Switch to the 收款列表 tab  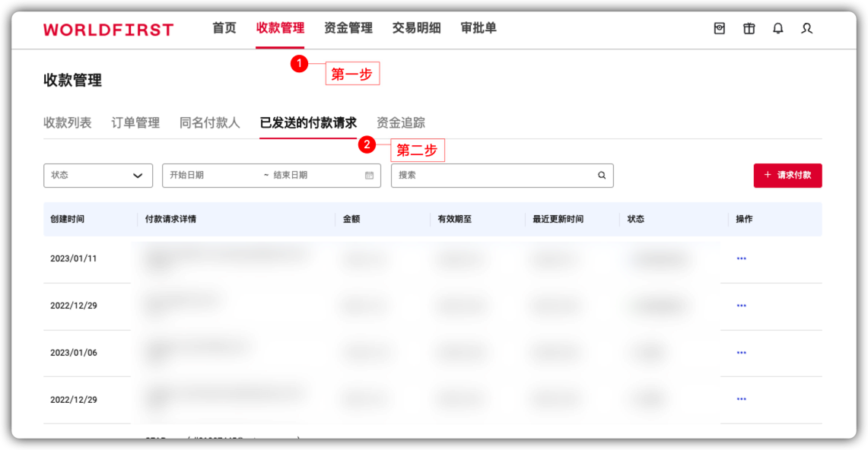click(x=67, y=122)
